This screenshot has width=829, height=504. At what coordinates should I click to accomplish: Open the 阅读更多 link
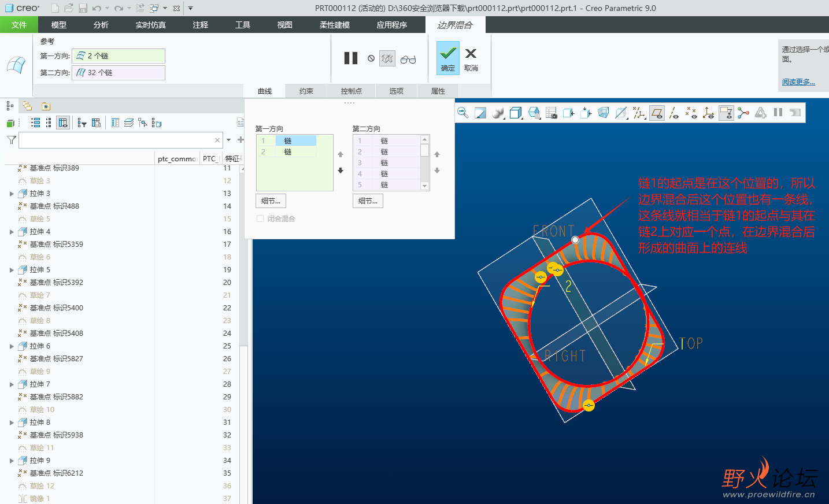point(798,81)
